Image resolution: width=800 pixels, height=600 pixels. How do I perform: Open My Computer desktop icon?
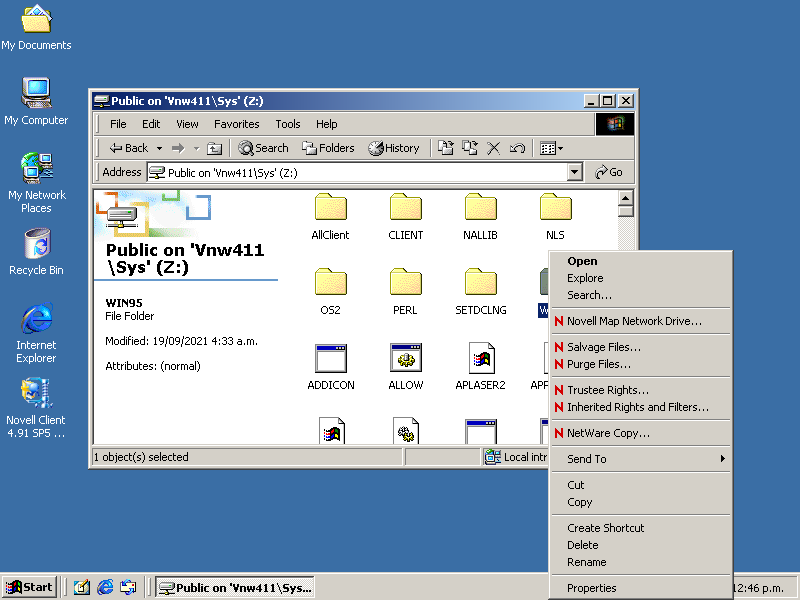tap(36, 102)
